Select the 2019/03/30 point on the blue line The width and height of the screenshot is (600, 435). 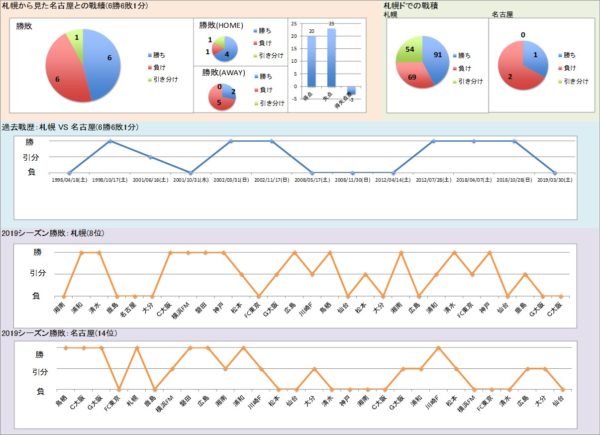pos(555,173)
